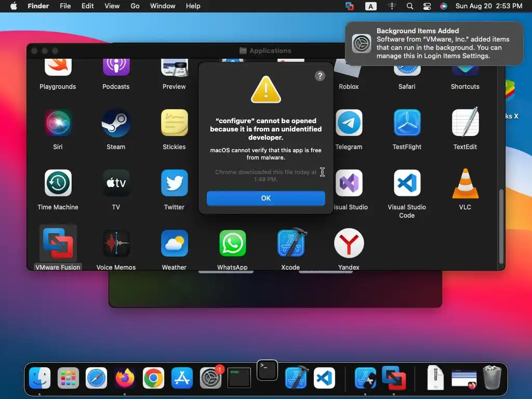Open the purple Visual Studio app
The width and height of the screenshot is (532, 399).
[x=349, y=183]
